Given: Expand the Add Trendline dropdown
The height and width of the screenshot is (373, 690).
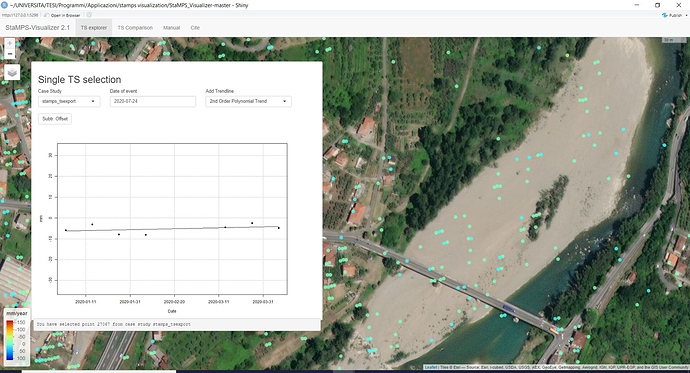Looking at the screenshot, I should pyautogui.click(x=248, y=101).
